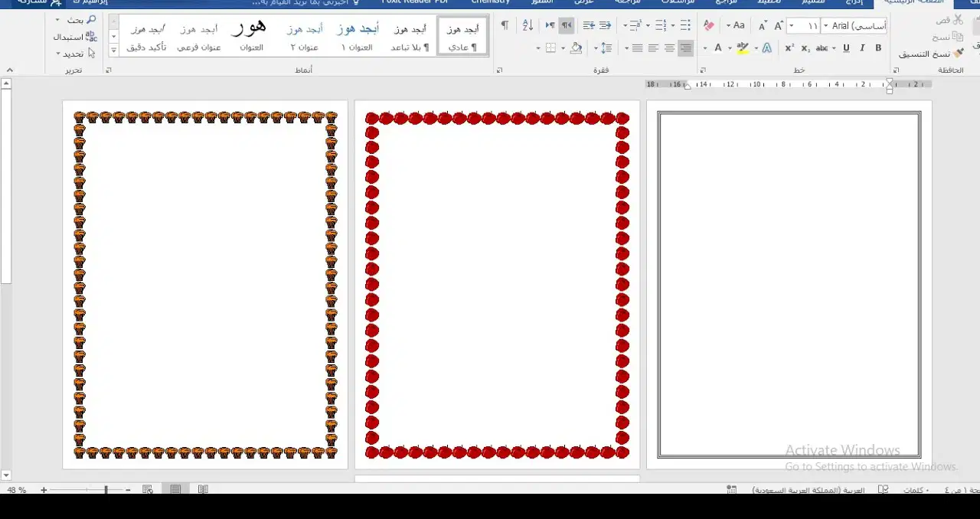Click the bullets list icon
Viewport: 980px width, 519px height.
coord(684,26)
